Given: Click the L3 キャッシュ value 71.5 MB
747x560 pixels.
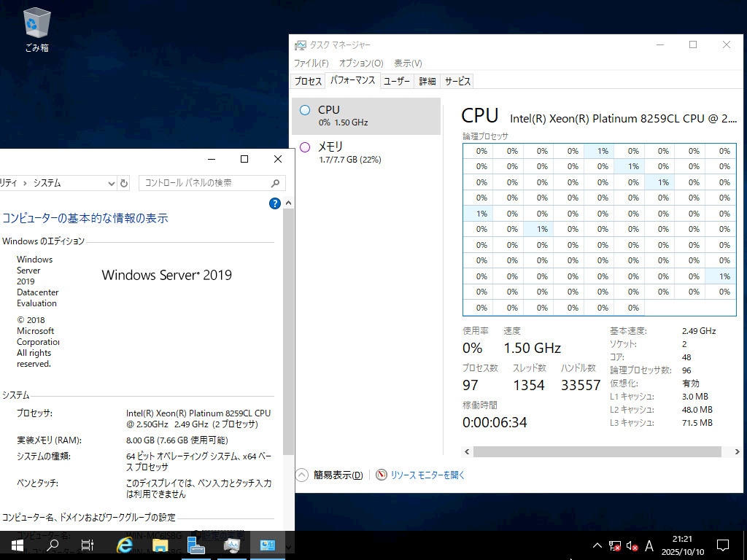Looking at the screenshot, I should [697, 423].
